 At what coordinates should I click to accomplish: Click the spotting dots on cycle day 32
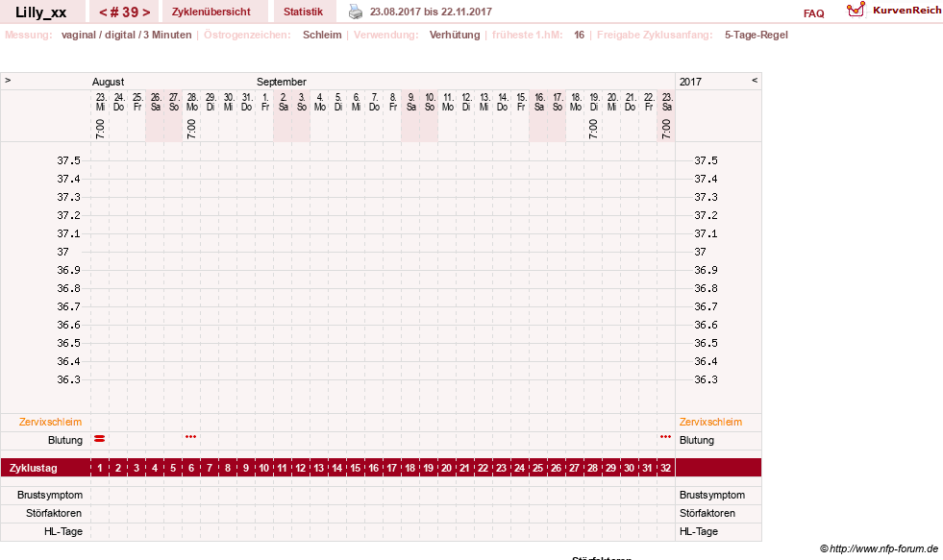tap(665, 437)
